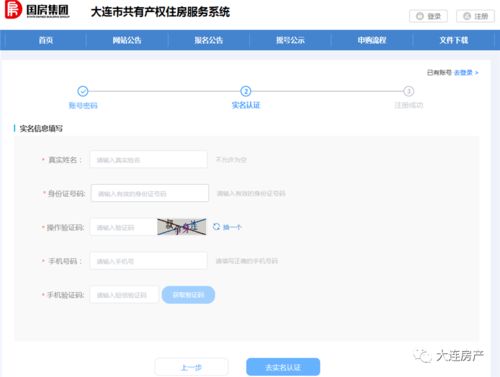Click the 账号密码 step label
500x377 pixels.
pos(83,105)
